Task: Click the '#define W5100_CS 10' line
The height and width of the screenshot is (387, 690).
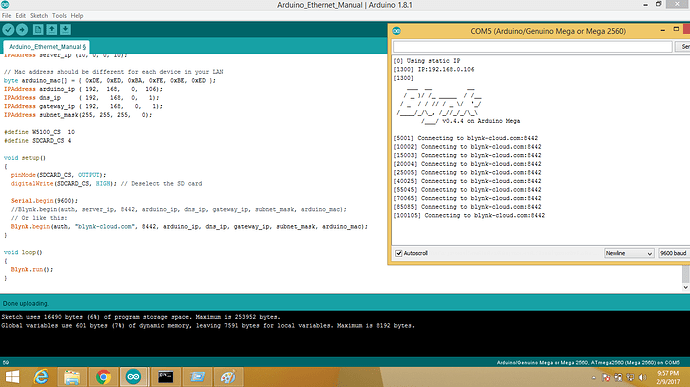Action: pos(39,132)
